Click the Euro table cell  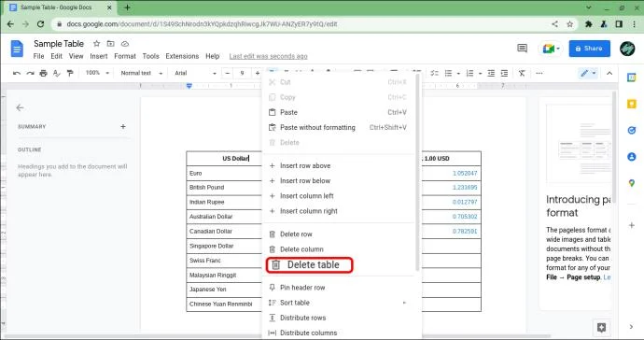(224, 173)
